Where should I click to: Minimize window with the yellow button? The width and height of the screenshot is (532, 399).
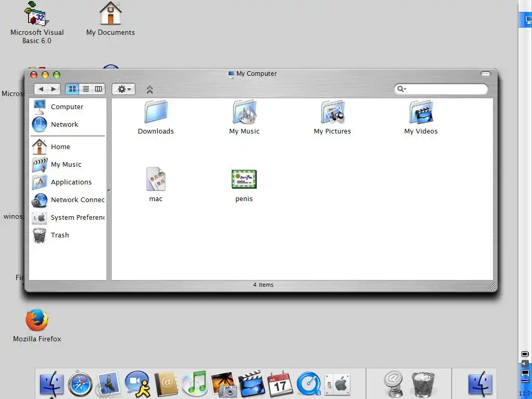pyautogui.click(x=45, y=75)
